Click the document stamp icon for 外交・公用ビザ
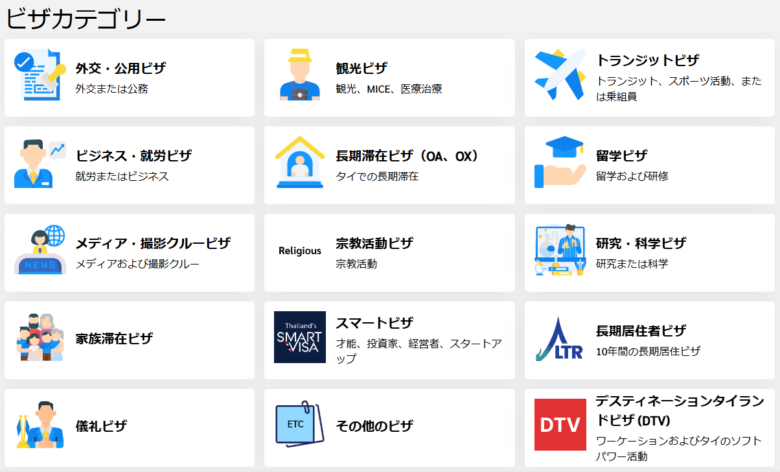The image size is (780, 472). [40, 75]
